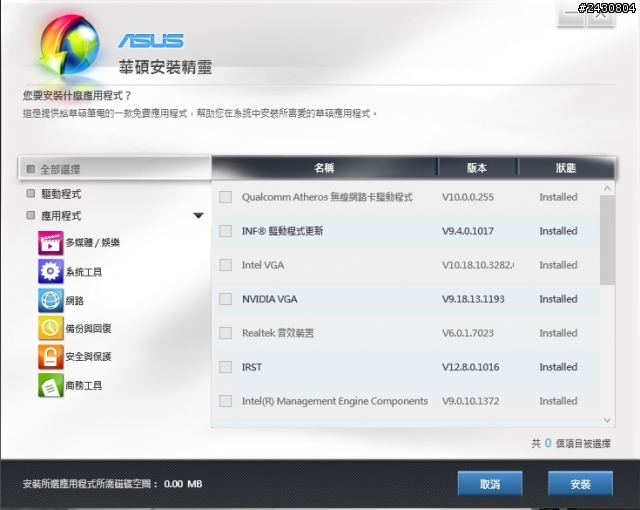Collapse the Applications category arrow

pyautogui.click(x=198, y=215)
